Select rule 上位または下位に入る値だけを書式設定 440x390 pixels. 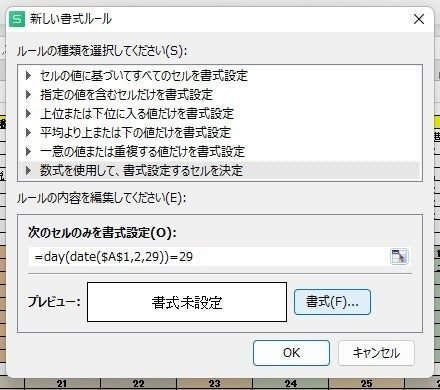click(220, 114)
